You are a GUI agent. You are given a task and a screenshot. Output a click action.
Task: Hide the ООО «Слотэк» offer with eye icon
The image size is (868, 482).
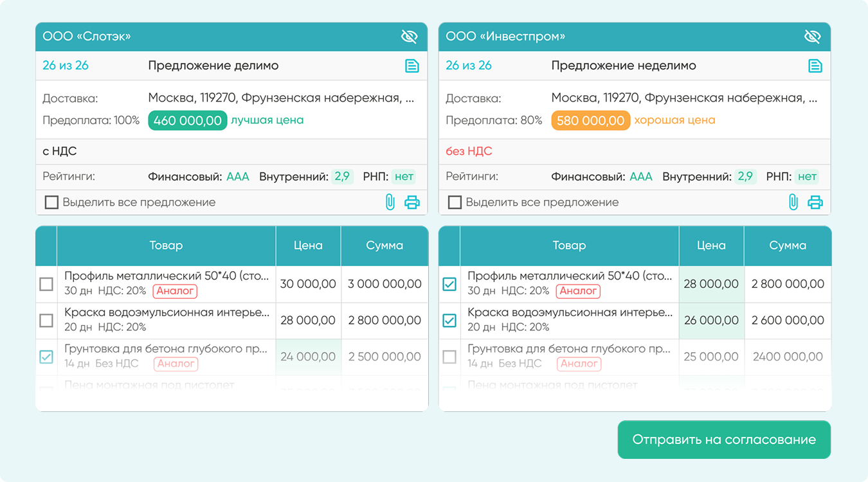409,37
